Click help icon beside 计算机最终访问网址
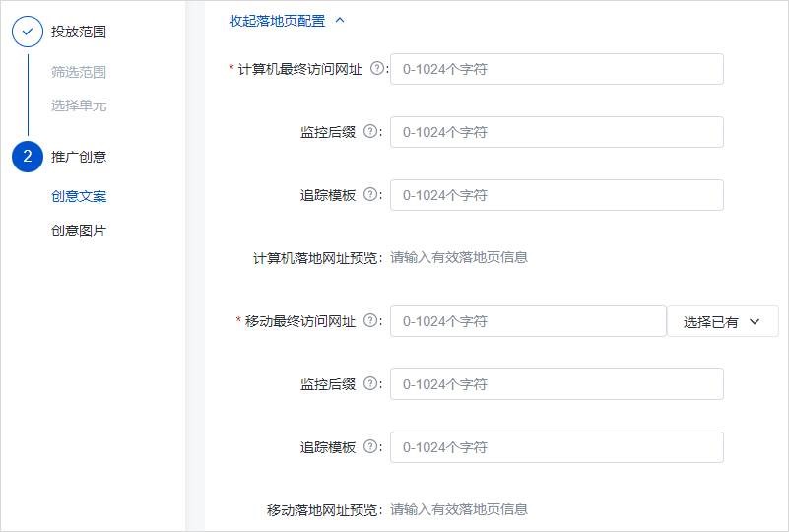The image size is (789, 532). [x=376, y=69]
